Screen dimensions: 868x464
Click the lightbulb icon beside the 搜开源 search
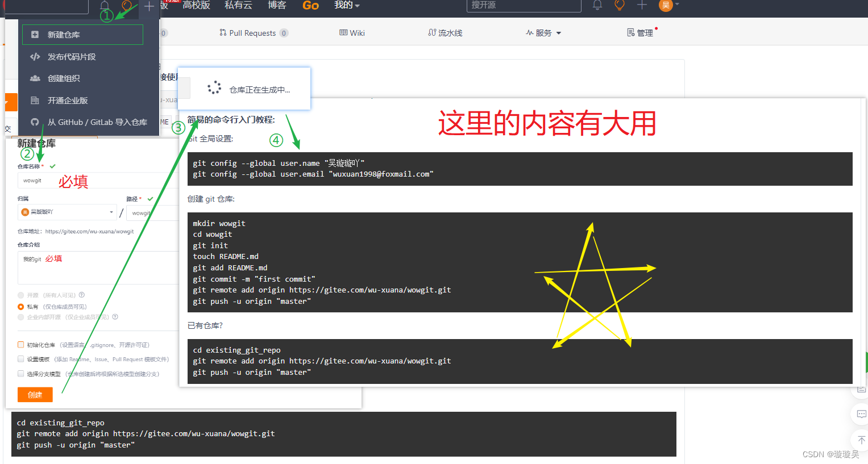coord(620,5)
